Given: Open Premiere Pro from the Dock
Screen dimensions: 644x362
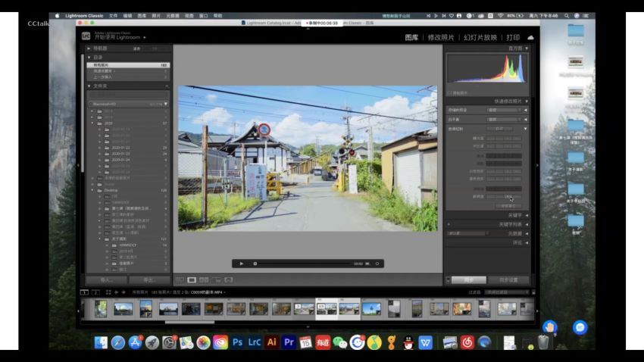Looking at the screenshot, I should (x=289, y=342).
